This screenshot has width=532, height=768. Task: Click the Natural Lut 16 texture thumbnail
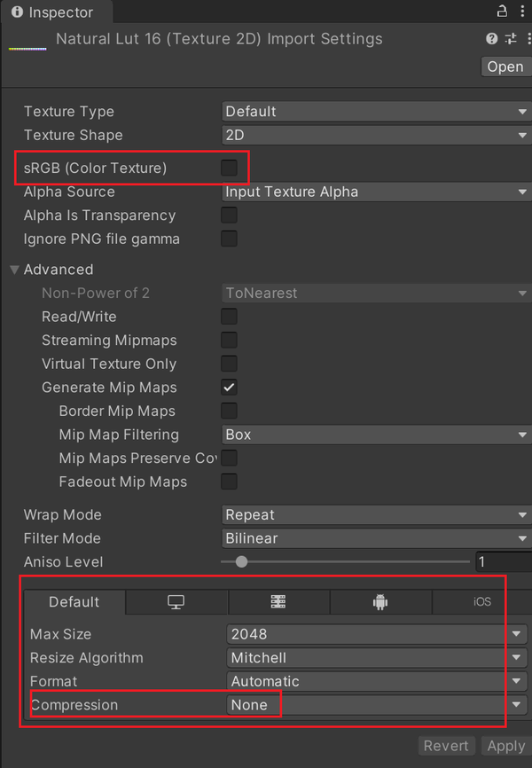tap(27, 43)
